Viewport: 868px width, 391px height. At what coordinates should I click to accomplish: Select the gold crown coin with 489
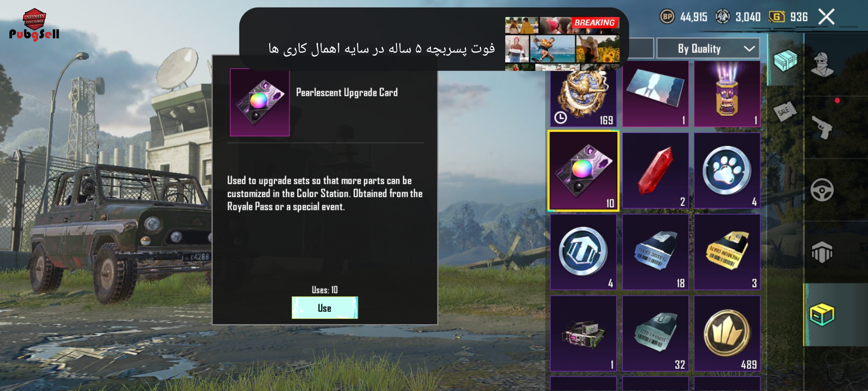727,333
